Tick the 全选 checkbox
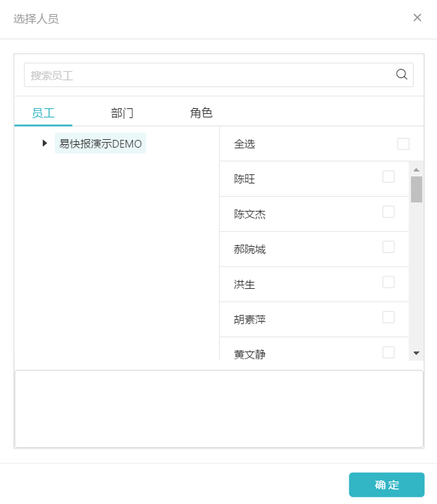 (x=403, y=143)
